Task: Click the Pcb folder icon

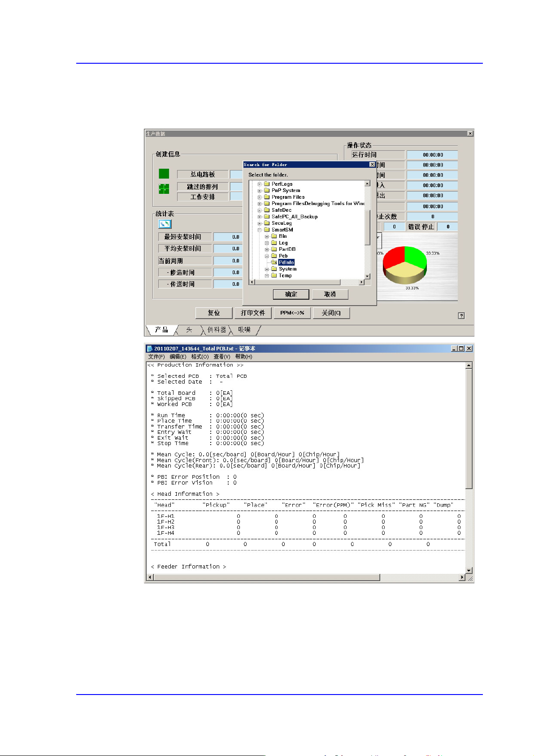Action: pos(274,256)
